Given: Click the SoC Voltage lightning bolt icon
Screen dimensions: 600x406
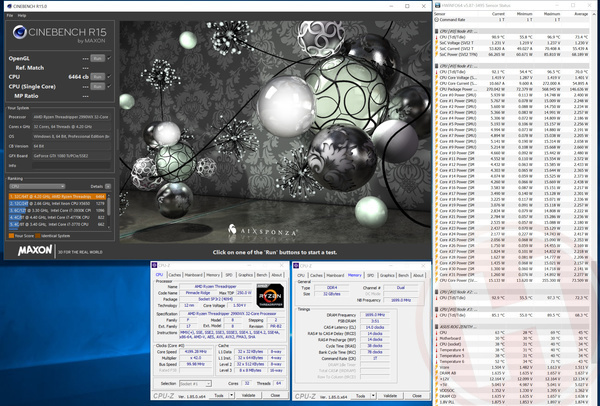Looking at the screenshot, I should click(x=437, y=43).
